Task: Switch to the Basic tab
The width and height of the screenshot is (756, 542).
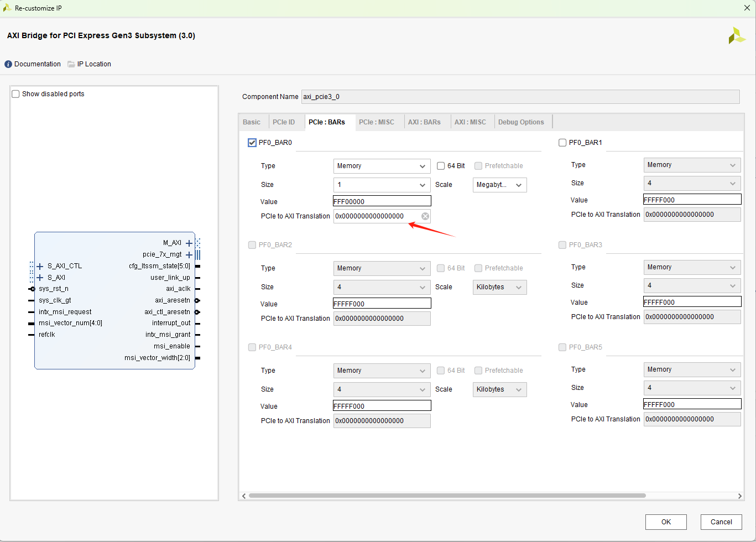Action: [x=252, y=122]
